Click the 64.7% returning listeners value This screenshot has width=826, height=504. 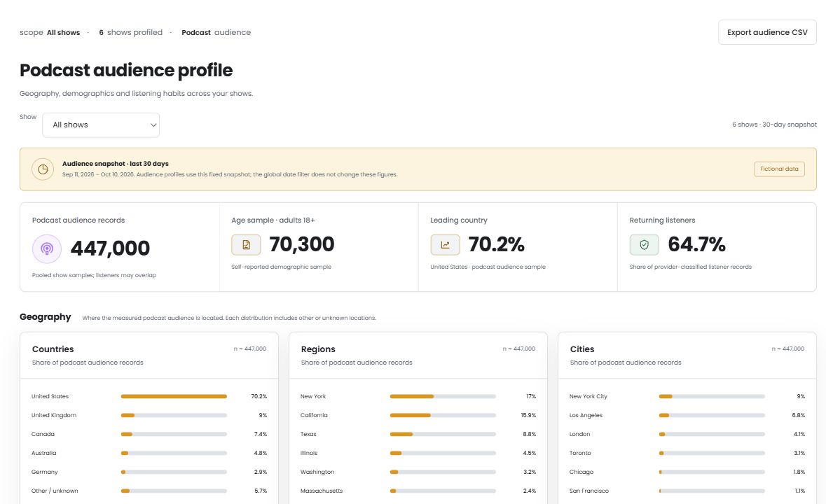pos(696,244)
